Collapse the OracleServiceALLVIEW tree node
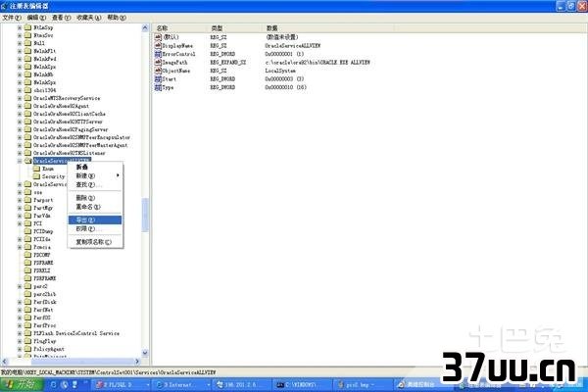This screenshot has width=588, height=392. click(20, 161)
